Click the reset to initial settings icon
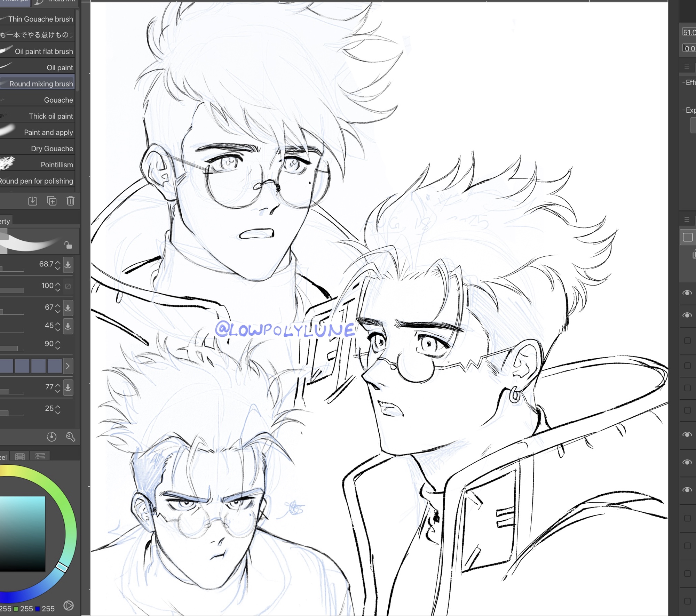The image size is (696, 616). [52, 437]
